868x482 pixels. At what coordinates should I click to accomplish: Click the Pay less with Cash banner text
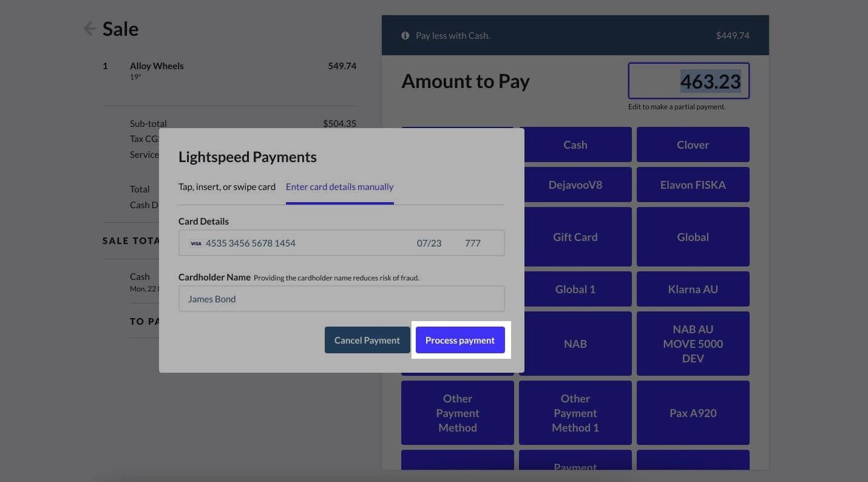453,36
